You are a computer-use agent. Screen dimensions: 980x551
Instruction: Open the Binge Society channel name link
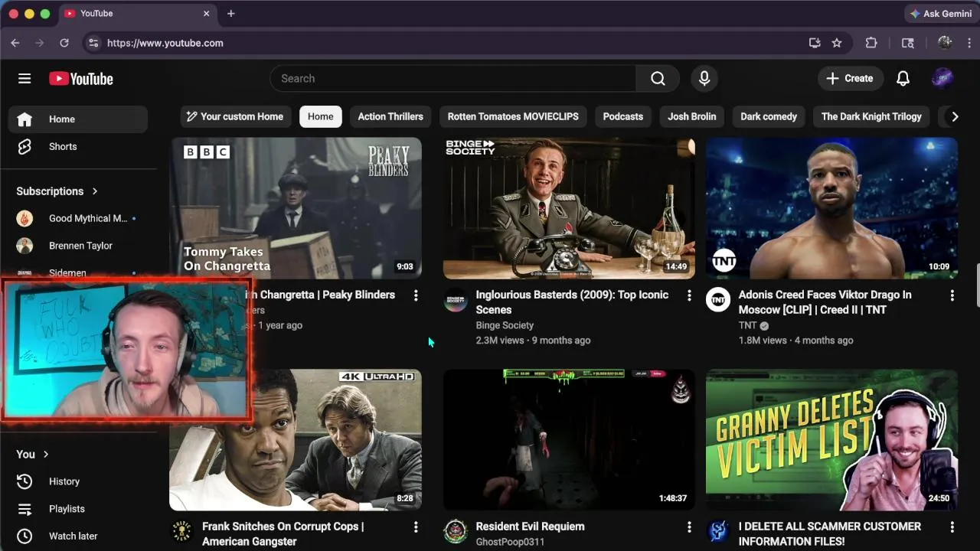(x=505, y=325)
